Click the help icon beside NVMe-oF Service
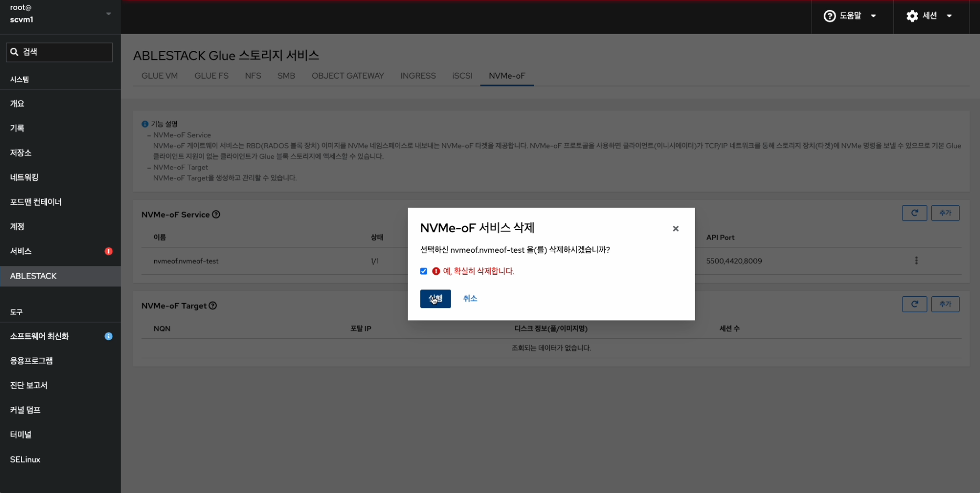980x493 pixels. click(216, 215)
